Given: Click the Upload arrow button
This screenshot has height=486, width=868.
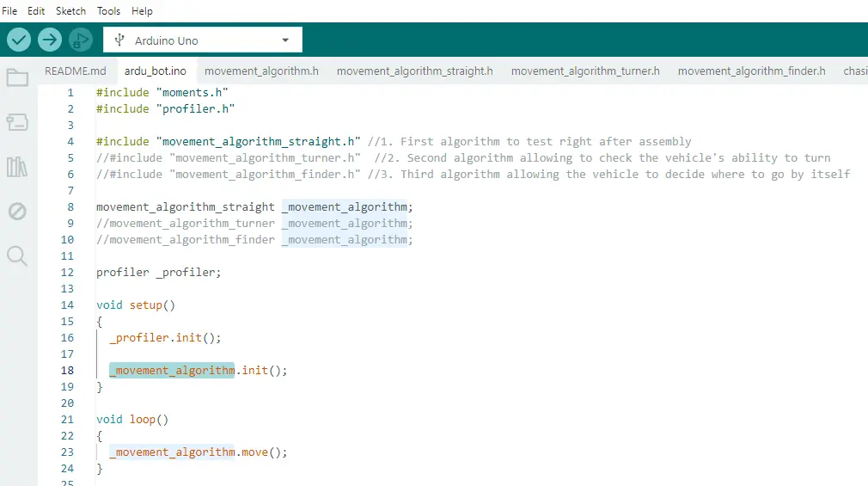Looking at the screenshot, I should point(50,40).
